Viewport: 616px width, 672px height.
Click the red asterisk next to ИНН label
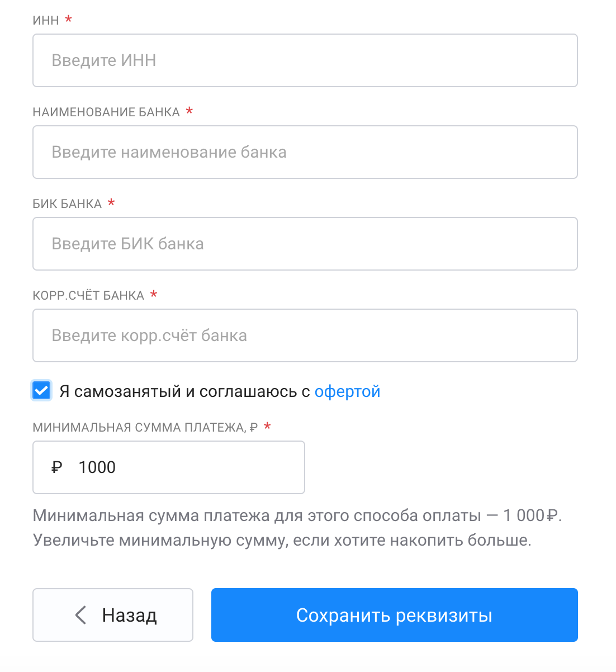click(68, 19)
